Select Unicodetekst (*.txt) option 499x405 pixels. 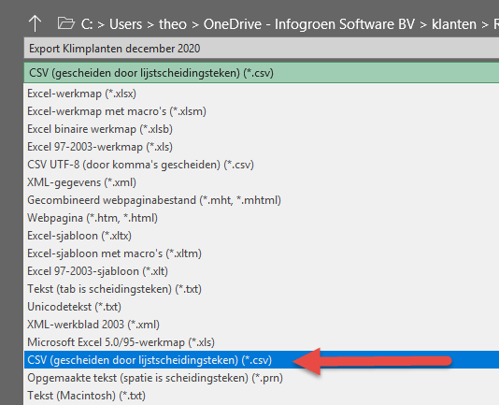click(261, 307)
